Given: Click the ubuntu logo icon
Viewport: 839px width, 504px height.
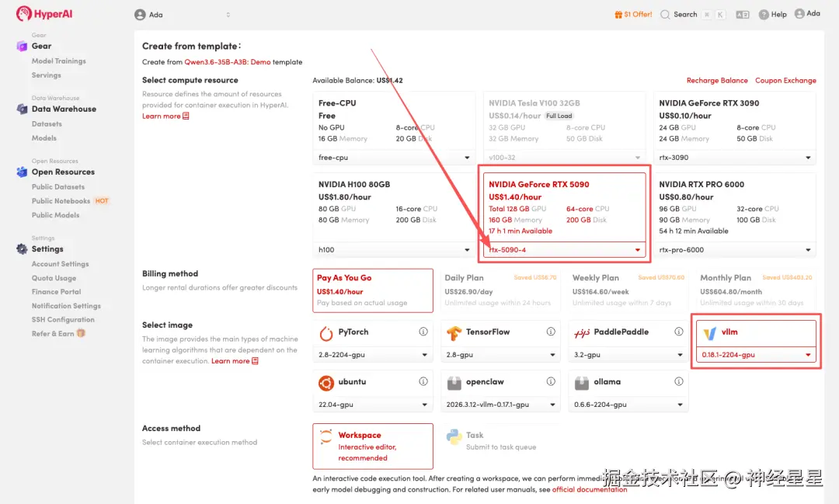Looking at the screenshot, I should (326, 383).
